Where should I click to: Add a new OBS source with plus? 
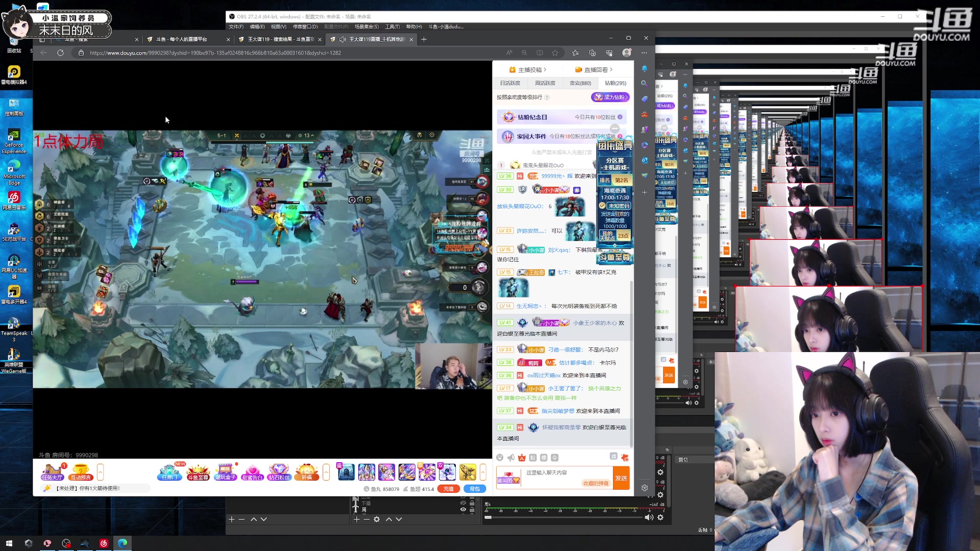[x=356, y=519]
